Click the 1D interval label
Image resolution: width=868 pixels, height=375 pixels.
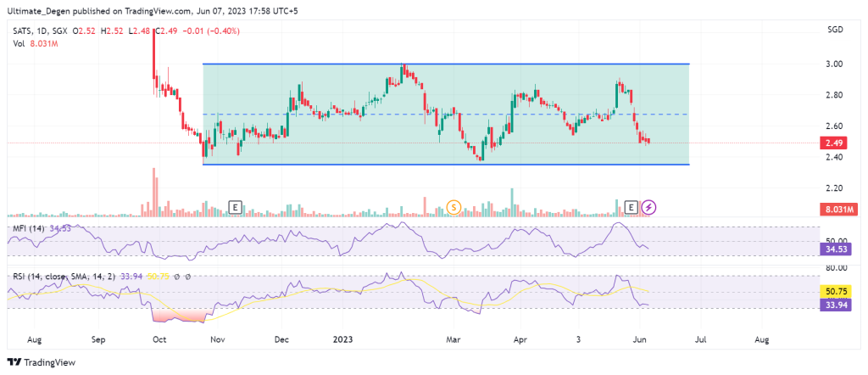click(42, 31)
